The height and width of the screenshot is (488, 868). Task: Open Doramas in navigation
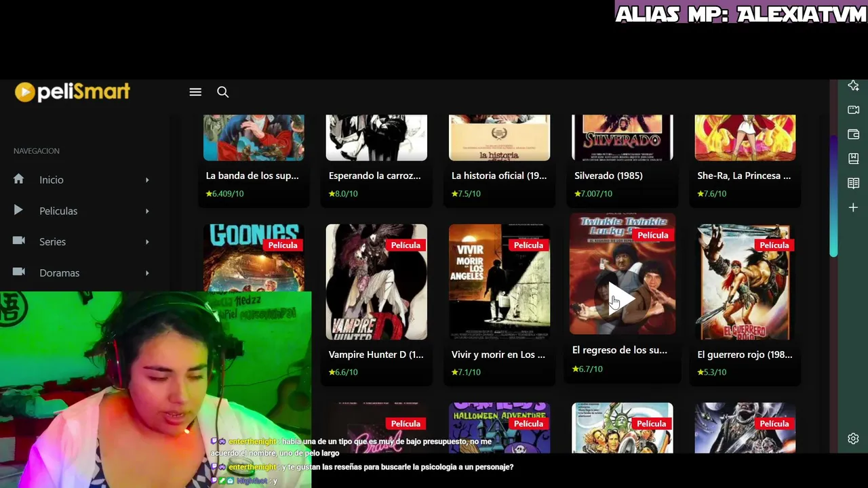59,273
